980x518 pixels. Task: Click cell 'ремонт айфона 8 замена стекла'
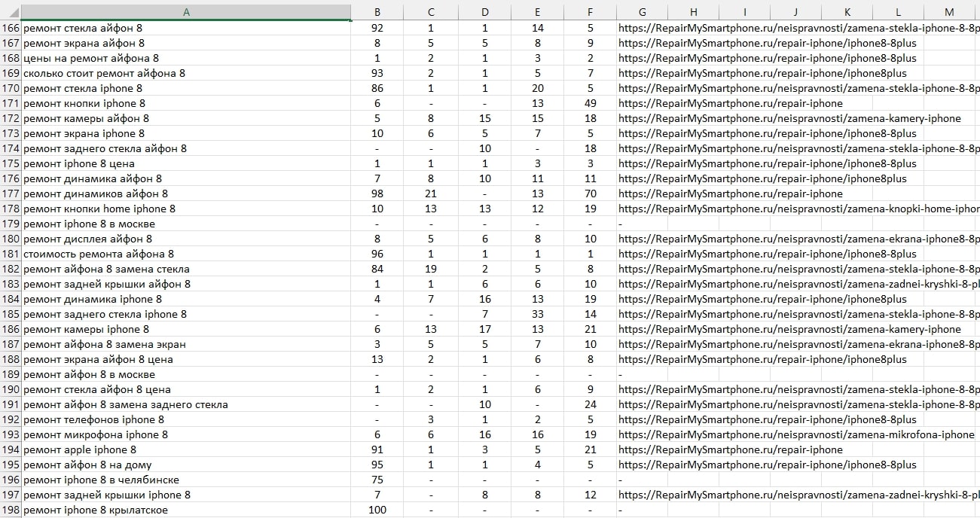point(186,269)
